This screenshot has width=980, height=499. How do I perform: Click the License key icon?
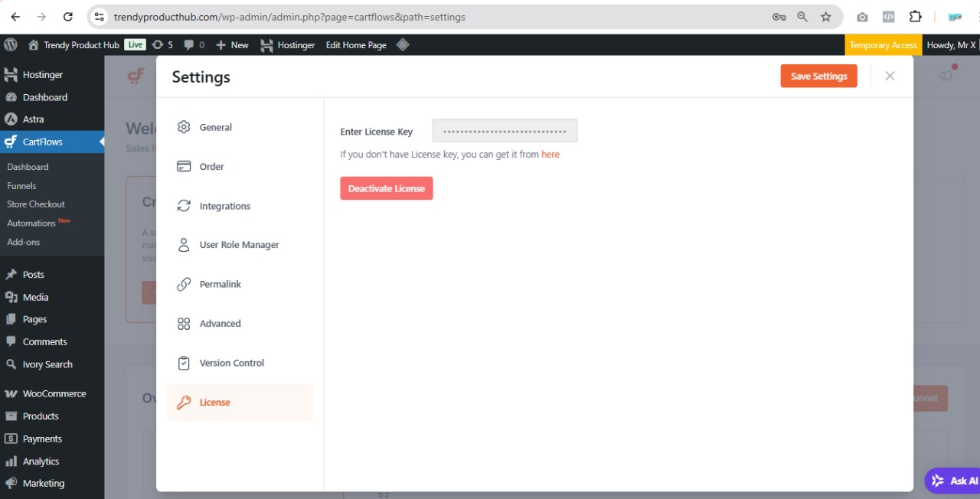(x=184, y=403)
